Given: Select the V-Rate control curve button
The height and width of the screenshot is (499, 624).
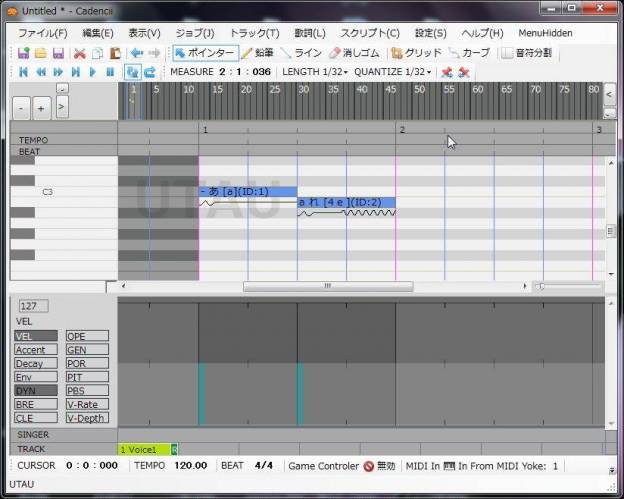Looking at the screenshot, I should [87, 404].
